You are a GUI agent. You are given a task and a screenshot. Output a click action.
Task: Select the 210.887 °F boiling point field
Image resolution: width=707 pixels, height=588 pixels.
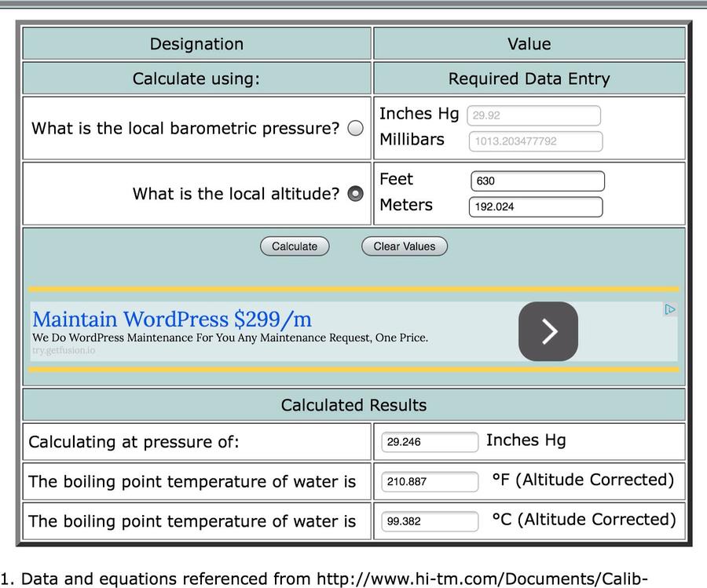point(429,481)
